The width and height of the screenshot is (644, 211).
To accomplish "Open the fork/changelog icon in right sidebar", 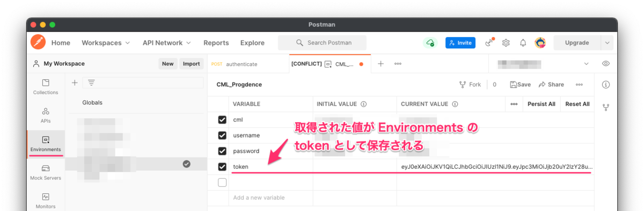I will pyautogui.click(x=606, y=107).
